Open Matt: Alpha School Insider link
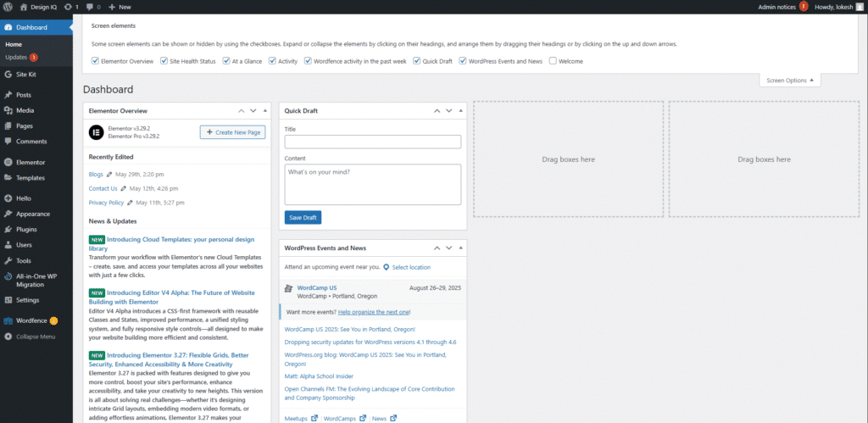This screenshot has height=423, width=868. coord(319,376)
